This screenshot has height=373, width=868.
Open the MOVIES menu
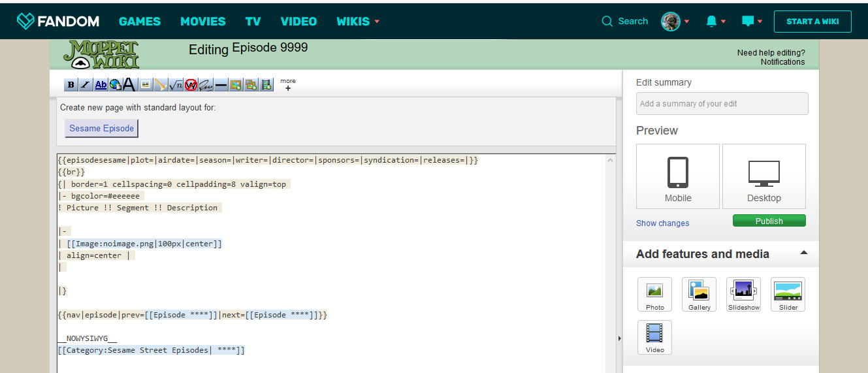[x=203, y=22]
